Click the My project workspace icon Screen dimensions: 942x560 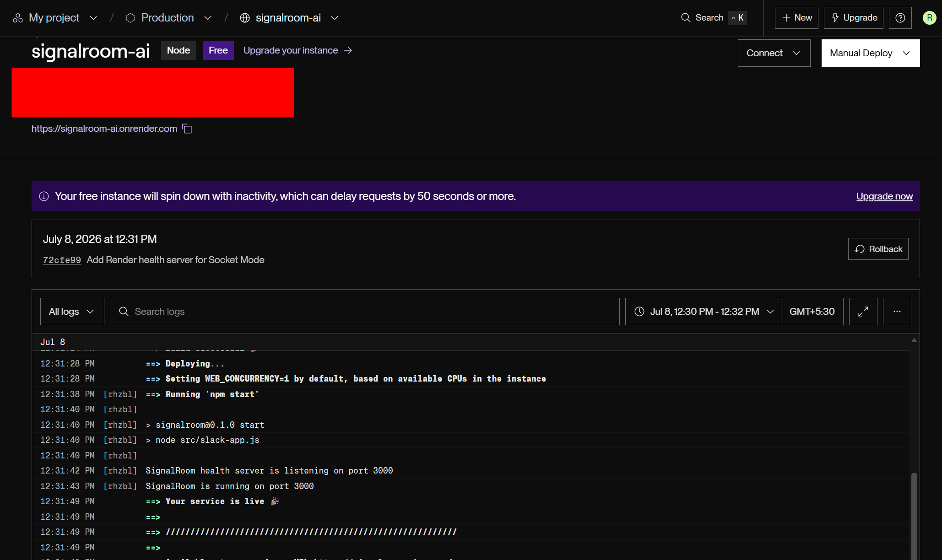pos(18,18)
